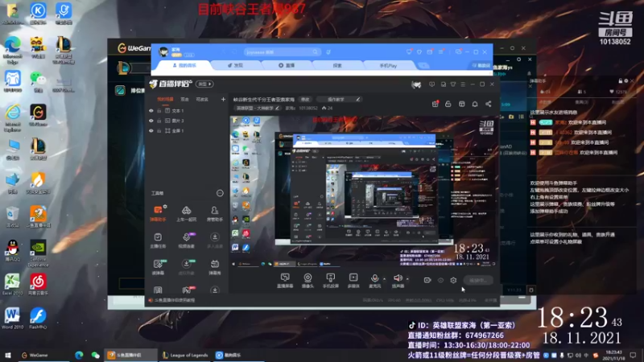Expand speaker options arrow
644x362 pixels.
coord(407,279)
